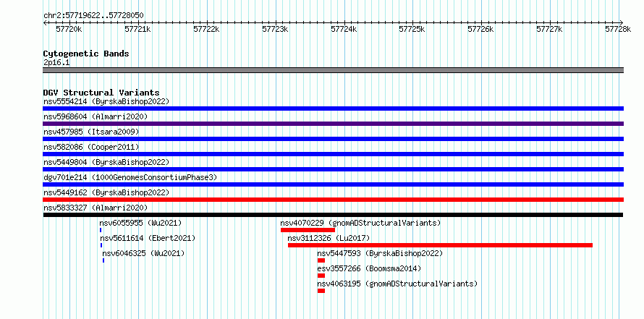Image resolution: width=644 pixels, height=319 pixels.
Task: Click the nsv5554214 (ByrskaBishop2022) label
Action: coord(106,101)
